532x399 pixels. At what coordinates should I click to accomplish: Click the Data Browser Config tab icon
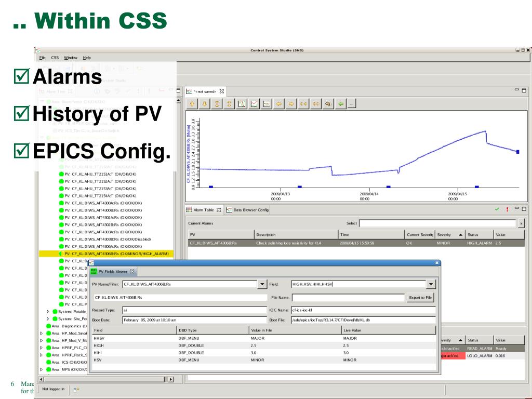click(229, 210)
